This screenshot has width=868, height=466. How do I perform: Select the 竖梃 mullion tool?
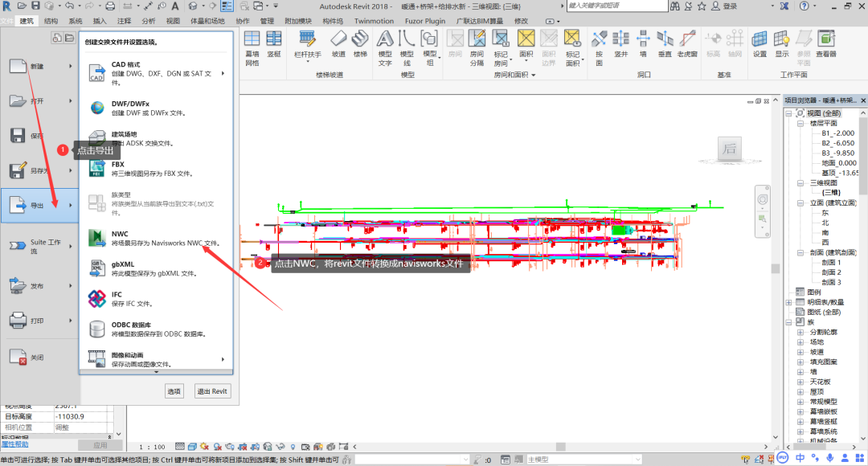pyautogui.click(x=274, y=44)
